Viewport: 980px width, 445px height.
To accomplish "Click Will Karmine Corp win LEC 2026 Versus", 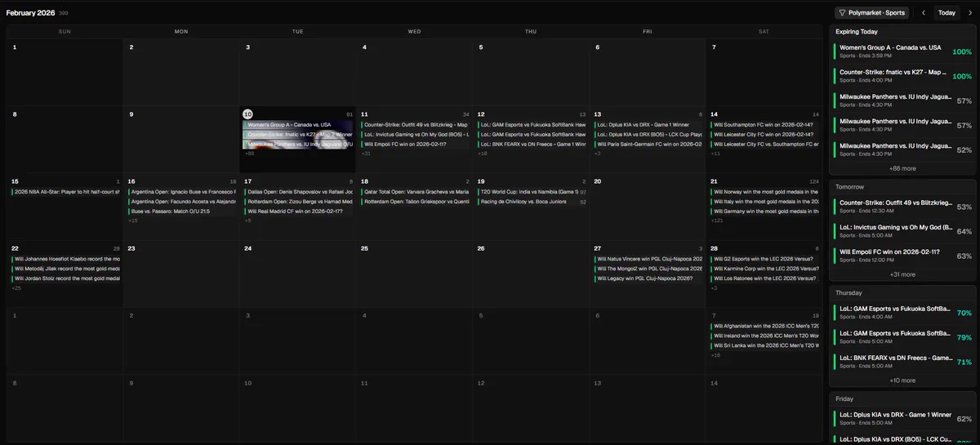I will pos(765,269).
